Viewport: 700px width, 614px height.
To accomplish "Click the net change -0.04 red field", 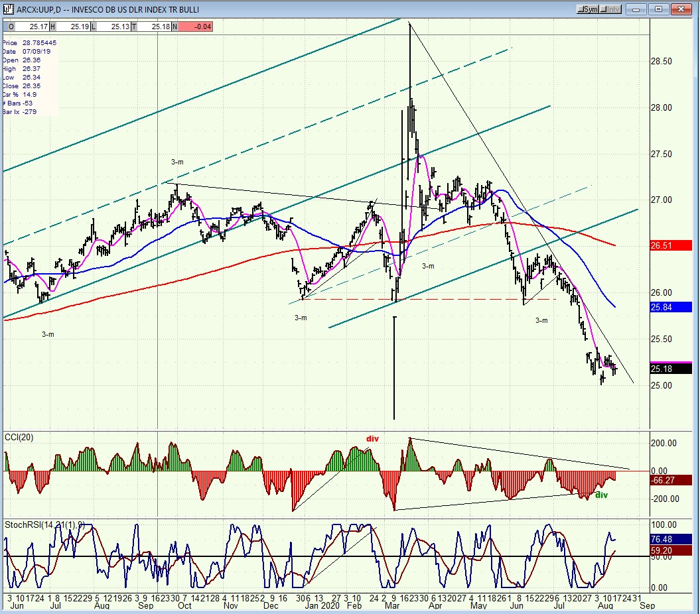I will 196,27.
